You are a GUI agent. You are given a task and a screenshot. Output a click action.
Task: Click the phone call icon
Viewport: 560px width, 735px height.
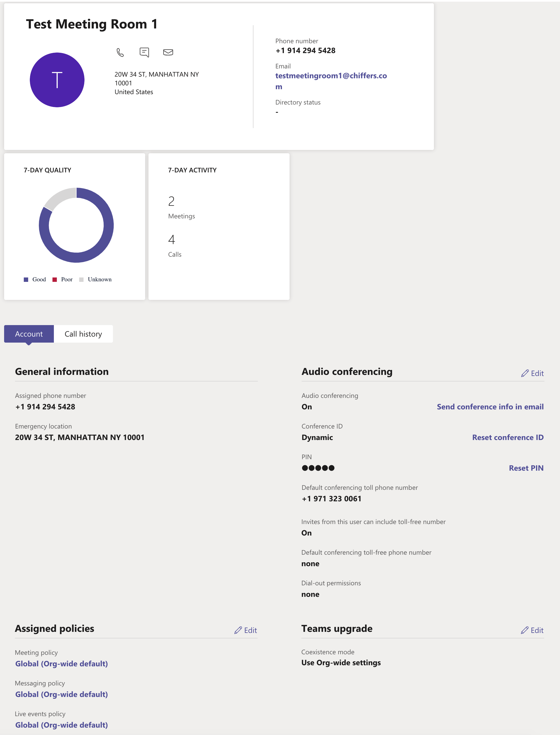(120, 52)
